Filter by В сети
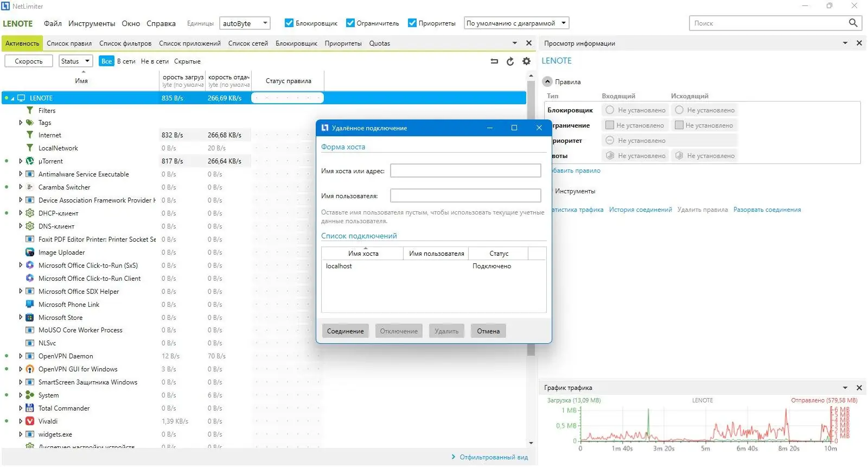Viewport: 868px width, 467px height. tap(126, 61)
